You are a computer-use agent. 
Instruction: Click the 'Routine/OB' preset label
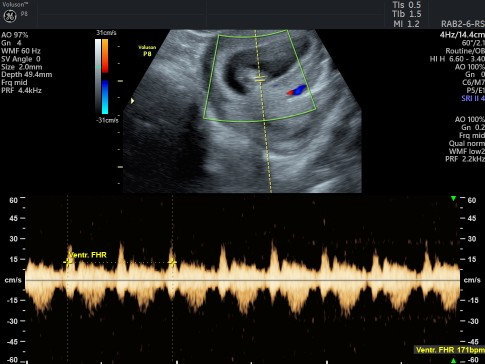tap(465, 51)
